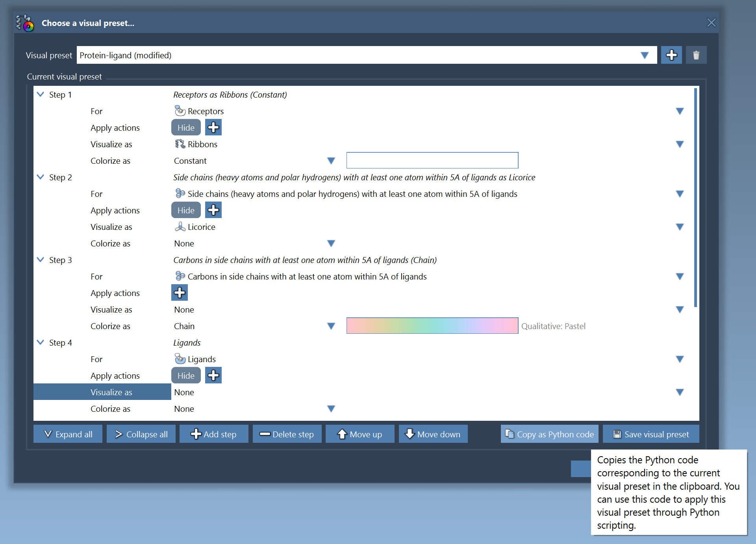Click the Ribbons visualization icon in Step 1

coord(180,144)
